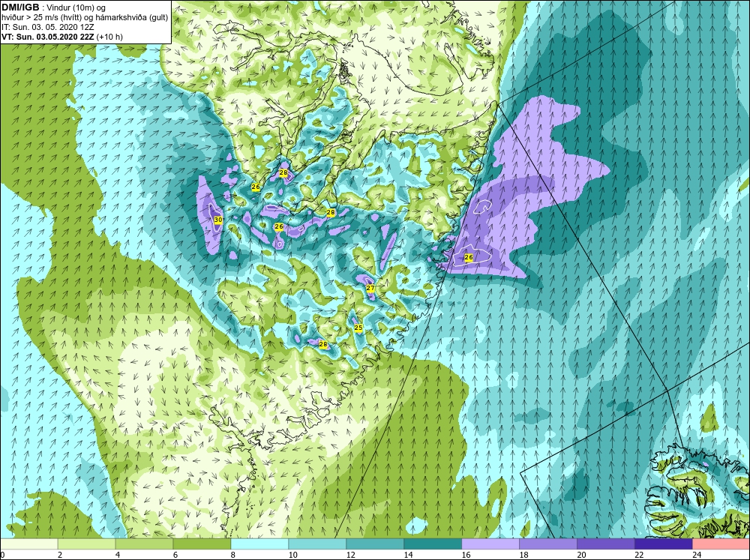This screenshot has width=750, height=560.
Task: Pick the lavender 16–18 m/s legend swatch
Action: pyautogui.click(x=490, y=544)
